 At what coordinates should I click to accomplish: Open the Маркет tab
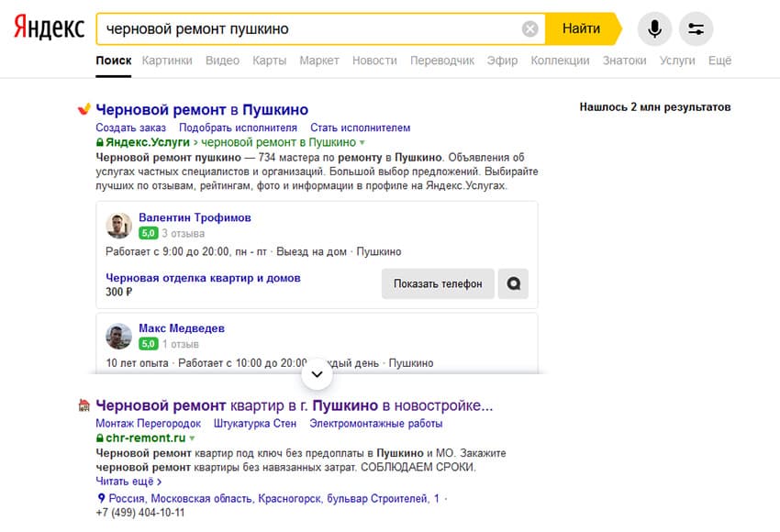coord(319,61)
